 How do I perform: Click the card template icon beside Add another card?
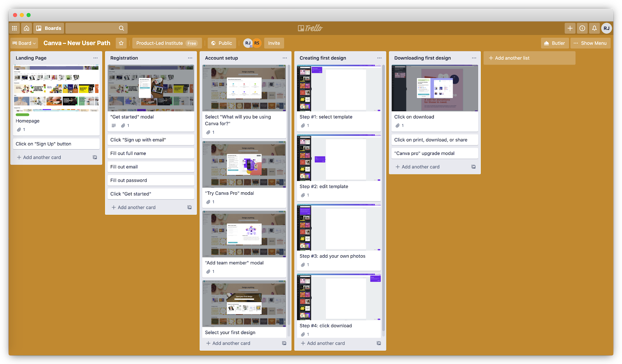pyautogui.click(x=94, y=157)
